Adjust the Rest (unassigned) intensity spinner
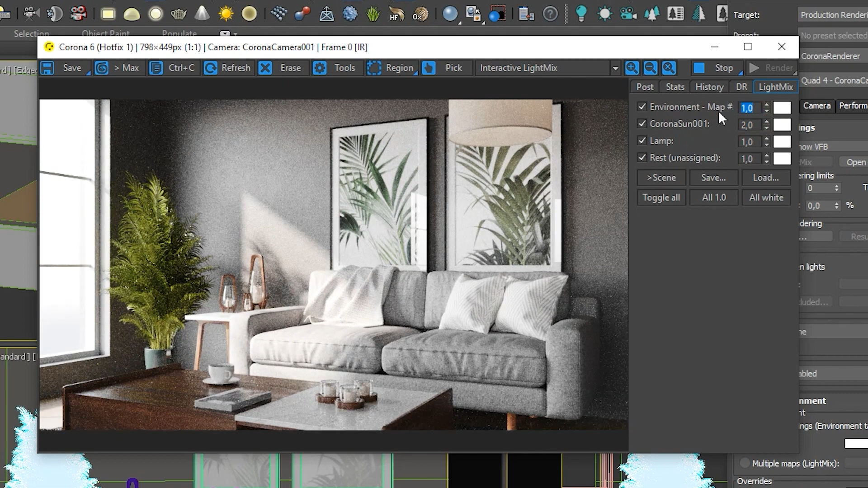 coord(766,159)
